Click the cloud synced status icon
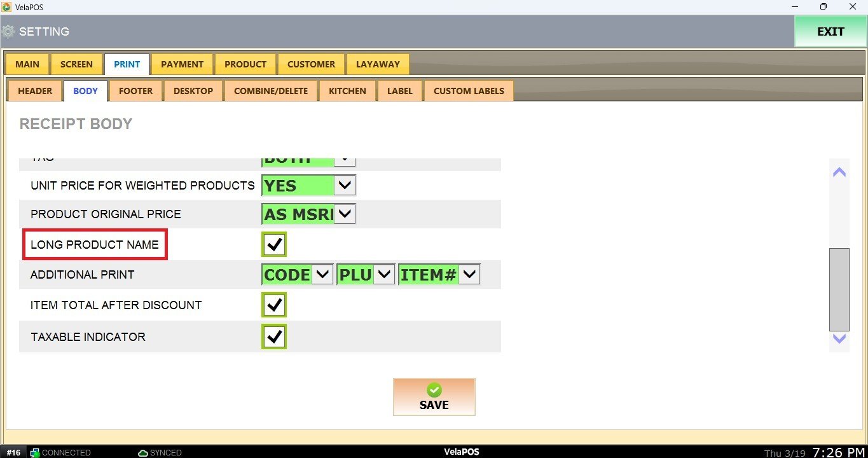 tap(143, 453)
